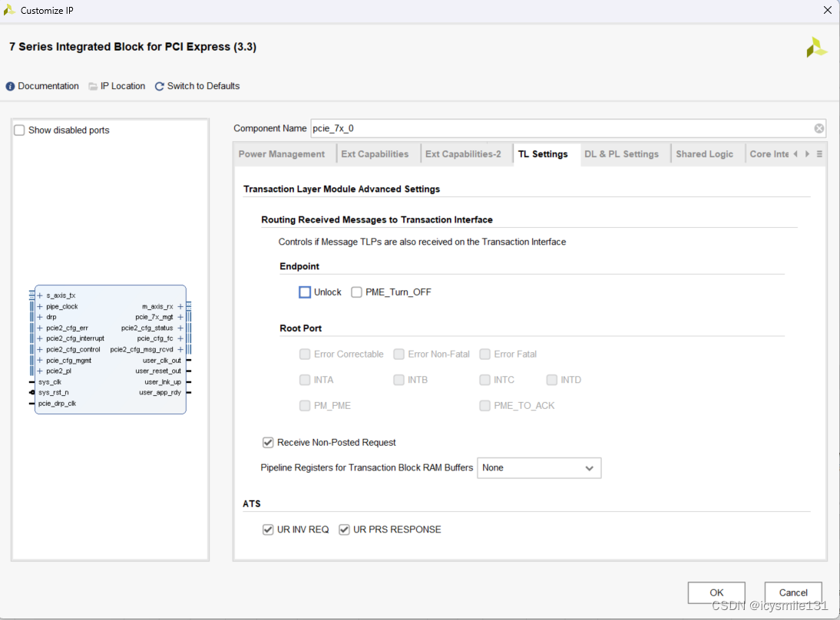Image resolution: width=840 pixels, height=620 pixels.
Task: Open the Documentation info icon
Action: click(10, 86)
